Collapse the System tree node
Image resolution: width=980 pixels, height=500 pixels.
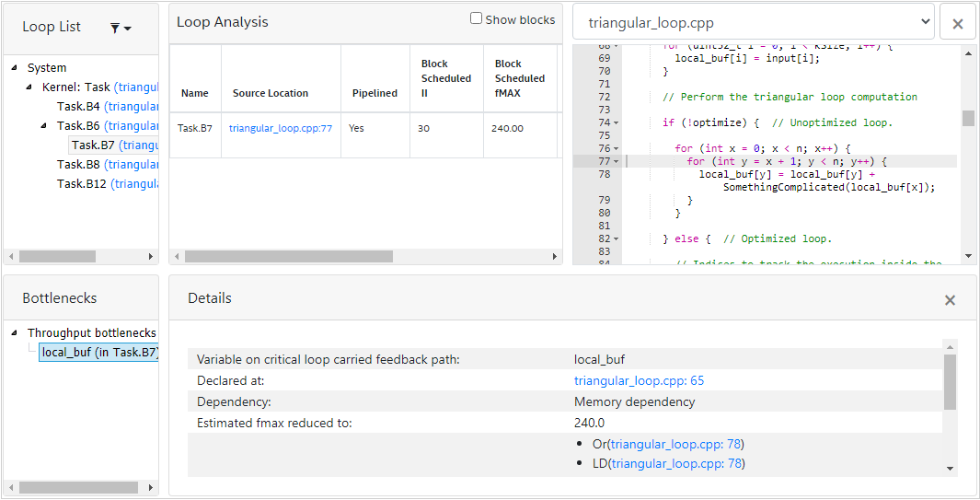point(15,67)
